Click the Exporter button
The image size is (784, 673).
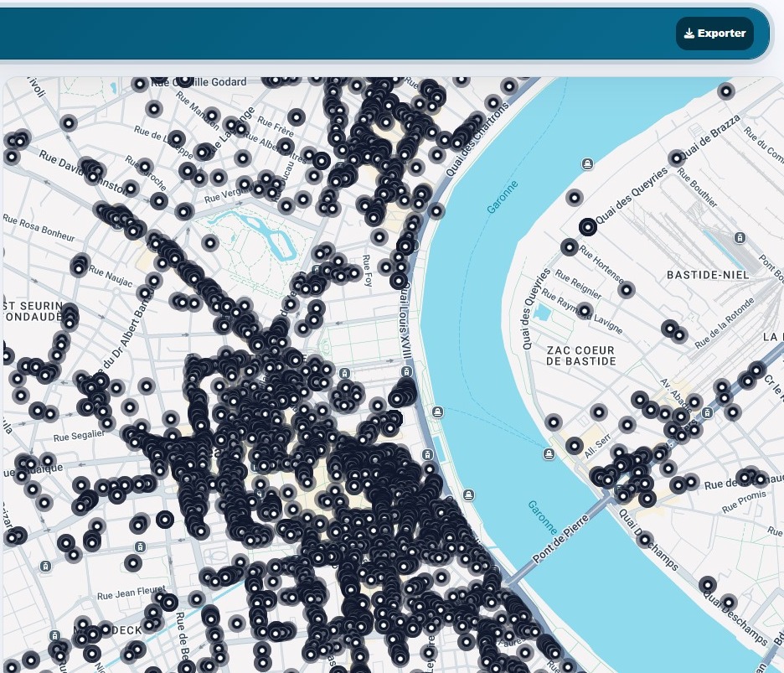pos(714,34)
